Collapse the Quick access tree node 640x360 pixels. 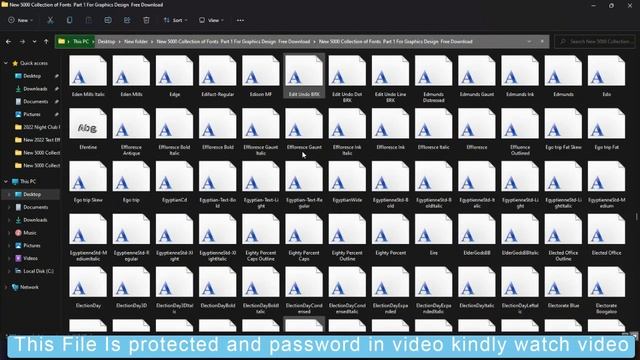click(x=6, y=63)
